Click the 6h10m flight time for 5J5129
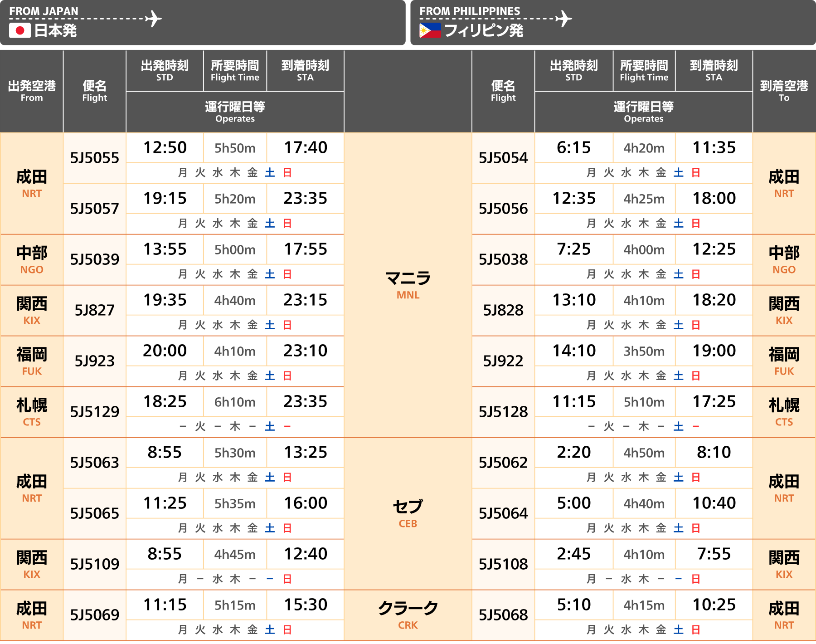The image size is (816, 644). point(235,402)
